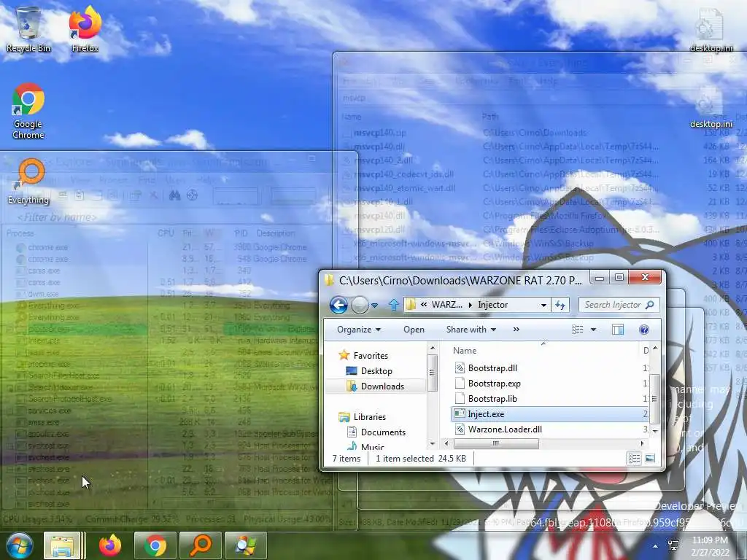This screenshot has width=747, height=560.
Task: Open the Share with menu
Action: (471, 330)
